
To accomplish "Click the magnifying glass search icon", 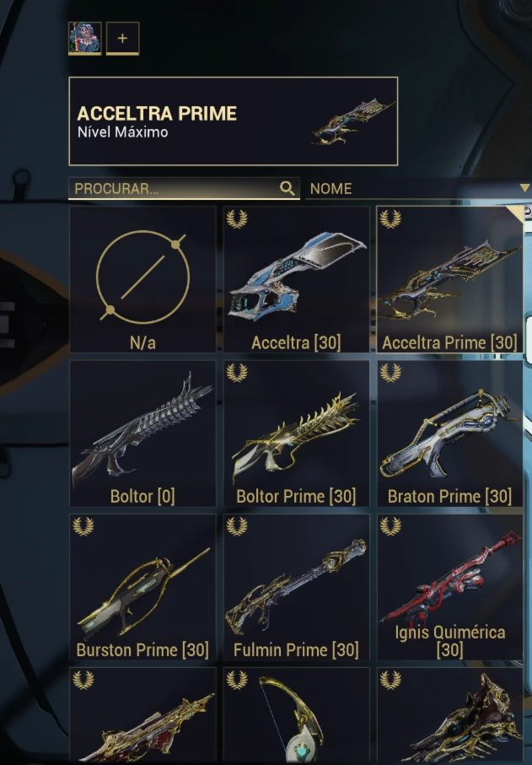I will (x=287, y=188).
